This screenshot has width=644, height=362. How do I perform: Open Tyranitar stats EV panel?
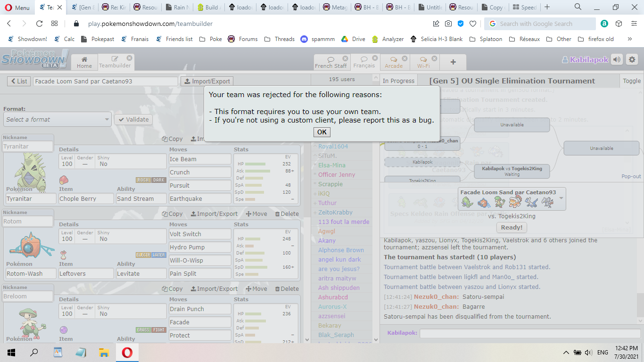pos(266,179)
